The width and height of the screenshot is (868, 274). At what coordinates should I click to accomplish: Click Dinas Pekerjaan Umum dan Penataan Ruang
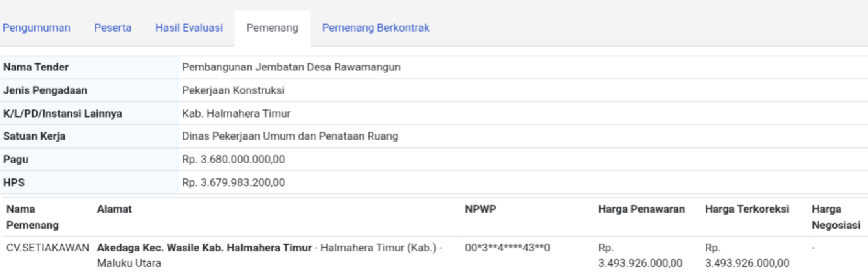click(x=290, y=136)
